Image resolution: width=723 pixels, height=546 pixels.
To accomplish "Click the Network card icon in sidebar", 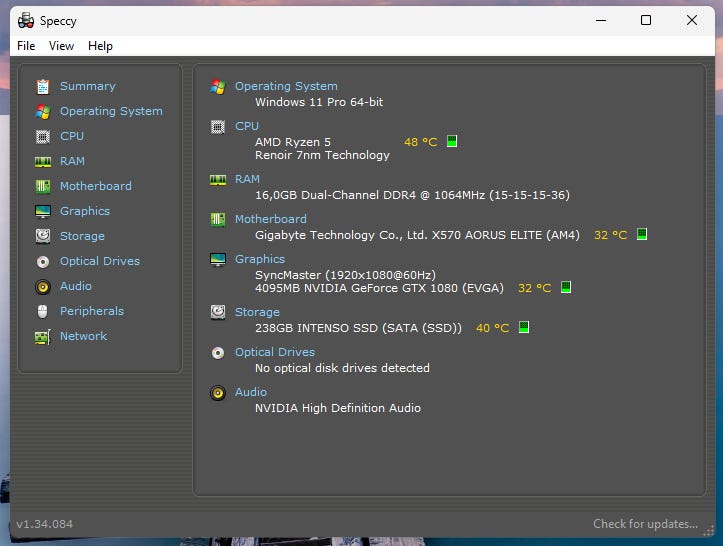I will coord(43,337).
